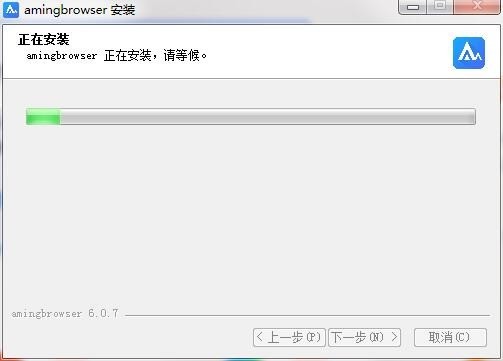Click the 取消(C) cancel button

pyautogui.click(x=450, y=337)
